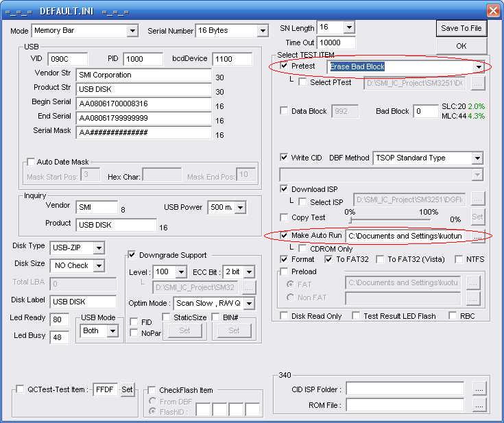Image resolution: width=504 pixels, height=423 pixels.
Task: Click browse button beside Preload FAT path
Action: (473, 282)
